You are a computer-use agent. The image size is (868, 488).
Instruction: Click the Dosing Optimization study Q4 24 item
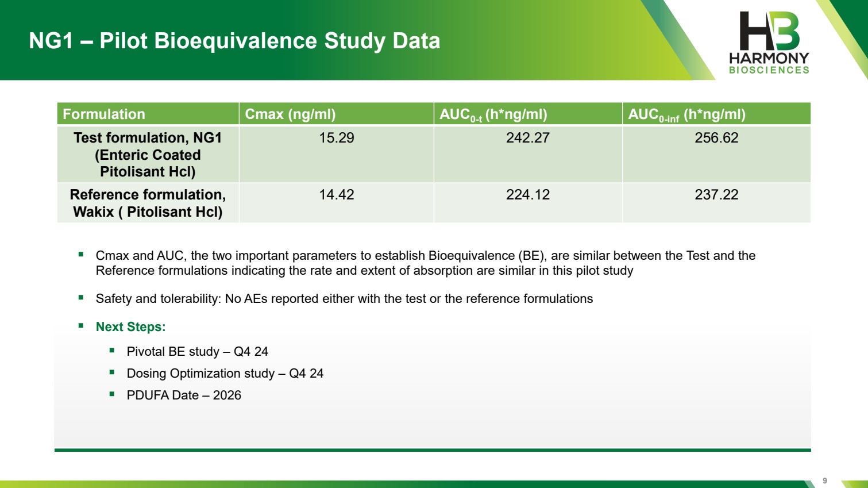pyautogui.click(x=225, y=374)
